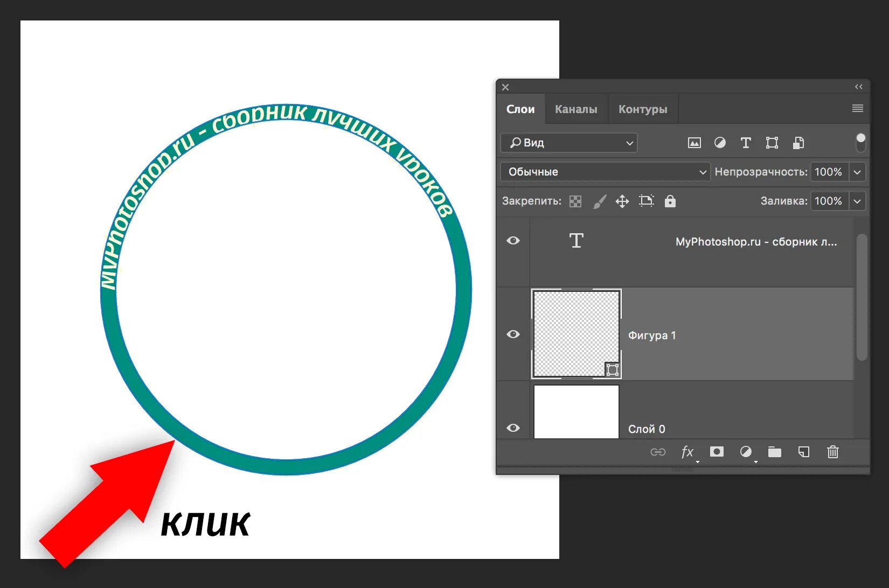889x588 pixels.
Task: Filter layers by adjustment layer icon
Action: tap(720, 143)
